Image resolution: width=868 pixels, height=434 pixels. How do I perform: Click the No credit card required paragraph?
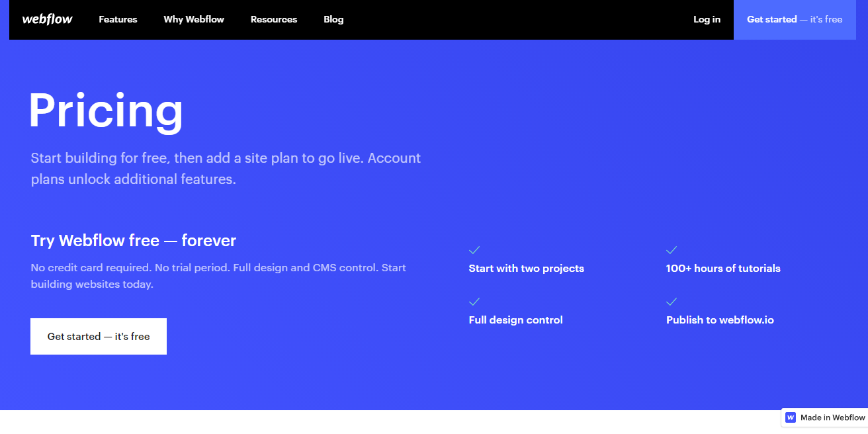(218, 276)
